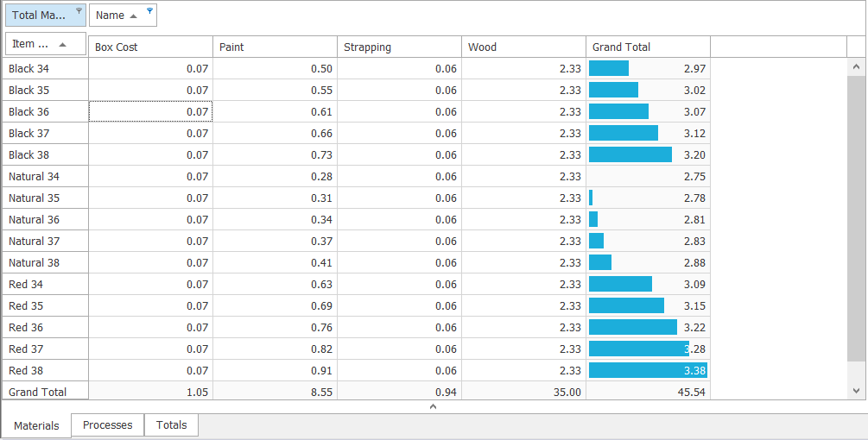Viewport: 868px width, 440px height.
Task: Select Black 36 Paint cell 0.61
Action: click(x=276, y=111)
